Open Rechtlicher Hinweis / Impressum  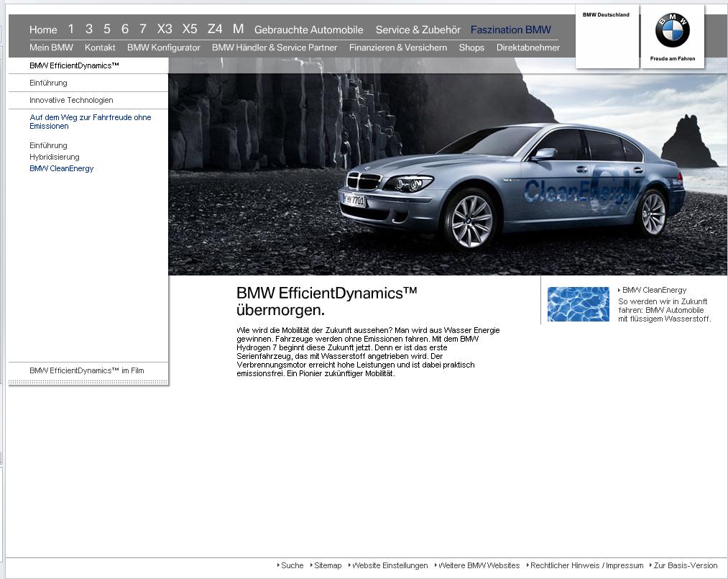pos(587,565)
